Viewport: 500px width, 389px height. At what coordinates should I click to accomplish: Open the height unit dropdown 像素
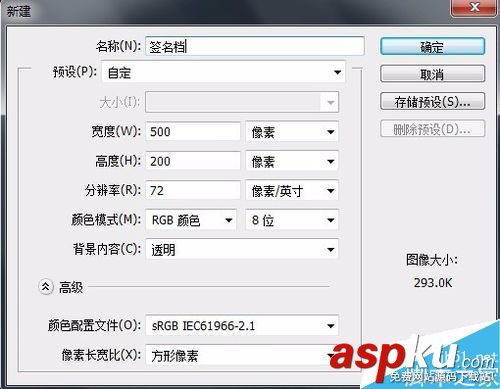[292, 161]
